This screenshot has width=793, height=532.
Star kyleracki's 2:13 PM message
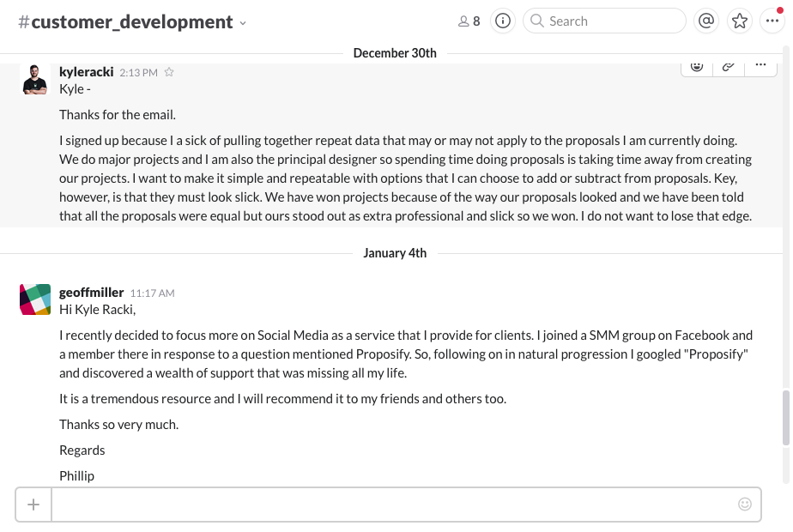point(169,73)
